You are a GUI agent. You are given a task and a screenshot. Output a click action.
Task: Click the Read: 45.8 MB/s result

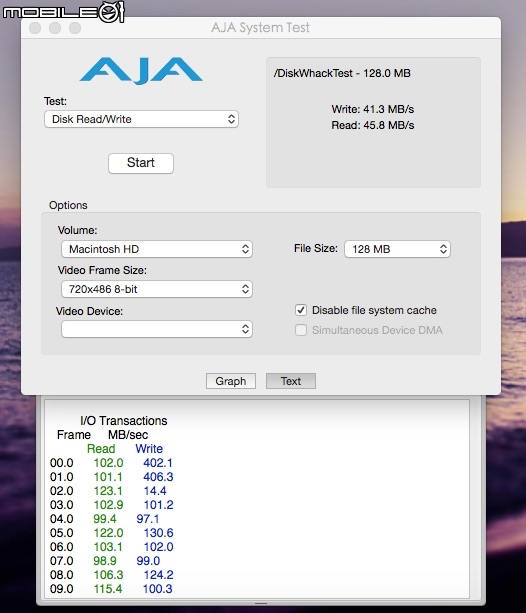[x=373, y=125]
